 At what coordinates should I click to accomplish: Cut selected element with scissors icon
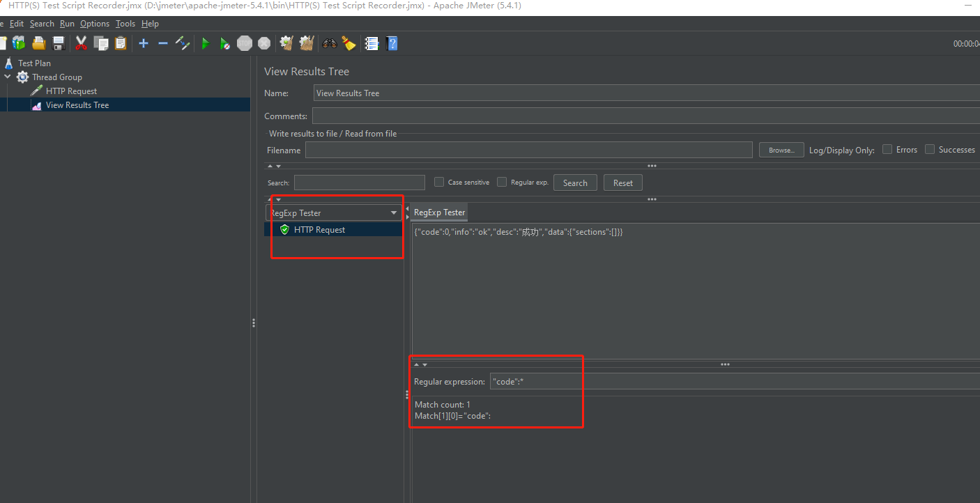click(x=81, y=43)
